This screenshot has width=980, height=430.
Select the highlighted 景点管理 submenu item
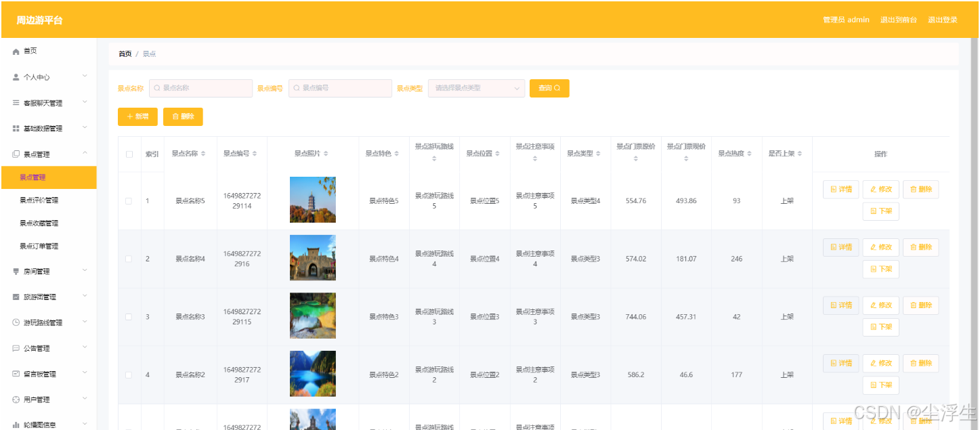pos(48,177)
